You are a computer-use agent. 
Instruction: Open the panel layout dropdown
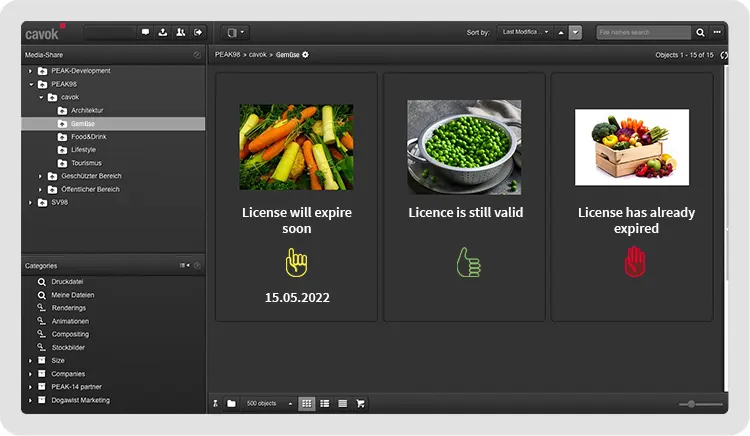click(x=235, y=33)
